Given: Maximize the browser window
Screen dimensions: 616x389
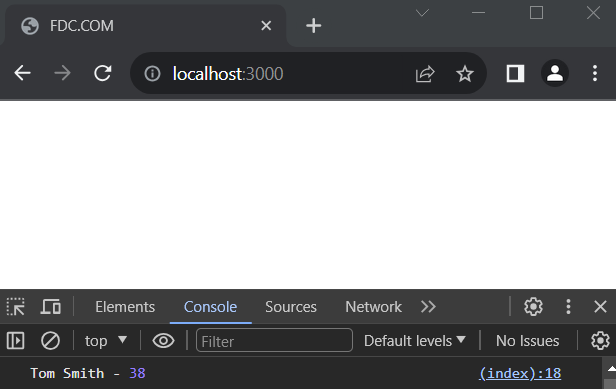Looking at the screenshot, I should click(536, 13).
